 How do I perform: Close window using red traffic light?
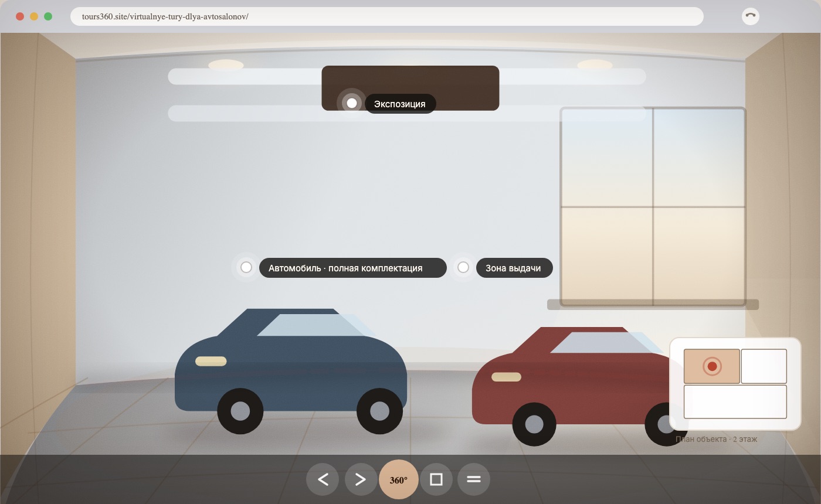[x=20, y=16]
